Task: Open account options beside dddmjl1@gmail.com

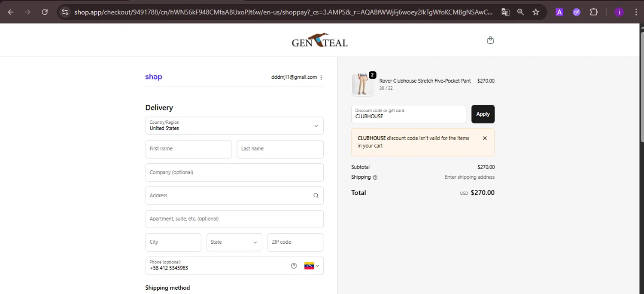Action: tap(321, 77)
